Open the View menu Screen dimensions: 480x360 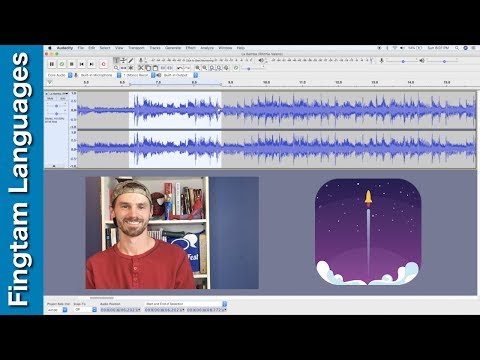(x=119, y=48)
